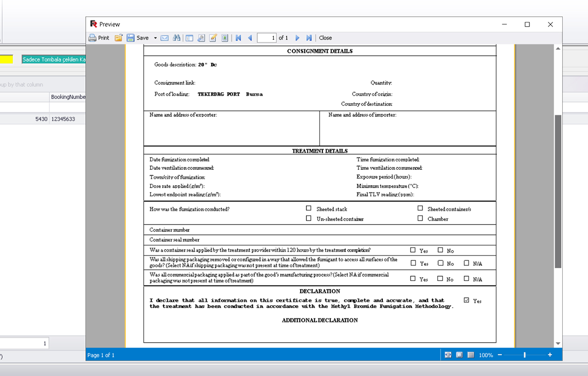This screenshot has width=588, height=376.
Task: Click the 'TEKIRDAG PORT Bursa' text
Action: (x=230, y=94)
